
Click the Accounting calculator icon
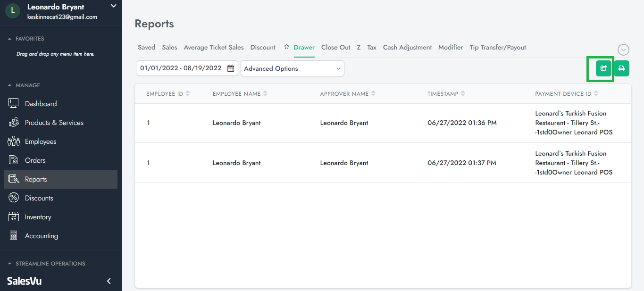point(14,236)
